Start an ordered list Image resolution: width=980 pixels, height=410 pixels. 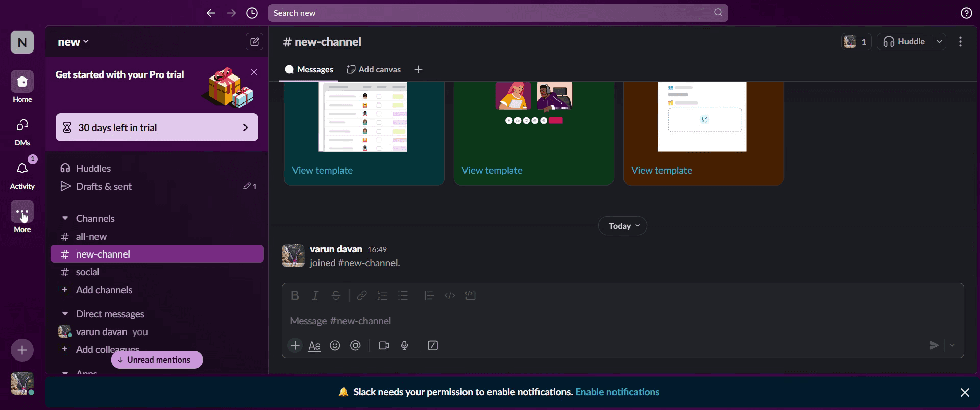(382, 296)
